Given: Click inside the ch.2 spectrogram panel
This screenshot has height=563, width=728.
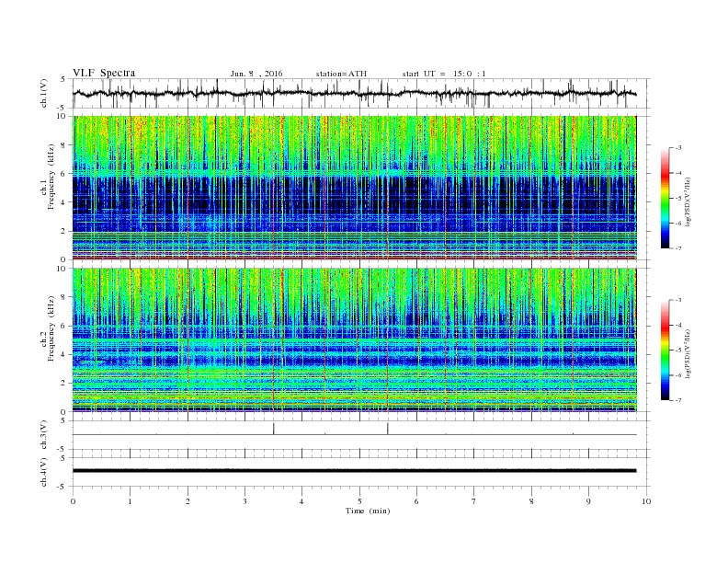Looking at the screenshot, I should pos(354,339).
